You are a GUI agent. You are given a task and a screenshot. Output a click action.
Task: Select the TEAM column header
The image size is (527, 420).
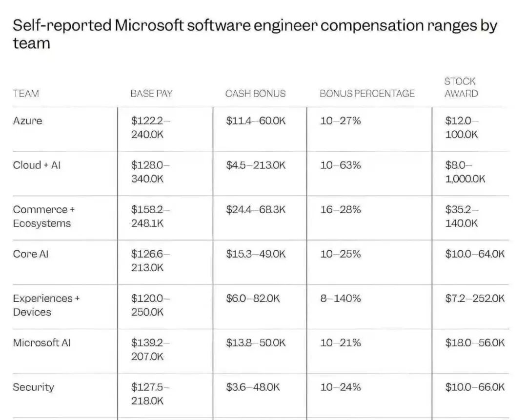tap(26, 93)
